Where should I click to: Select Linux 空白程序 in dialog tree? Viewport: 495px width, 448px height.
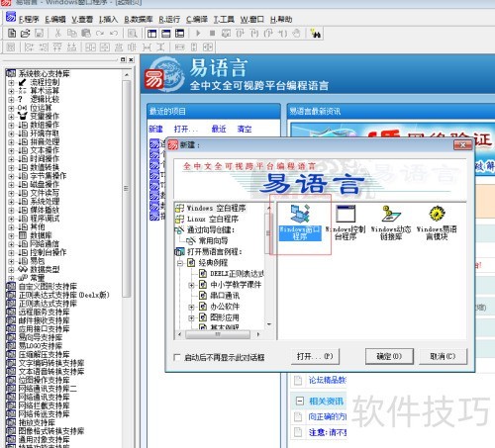(213, 219)
